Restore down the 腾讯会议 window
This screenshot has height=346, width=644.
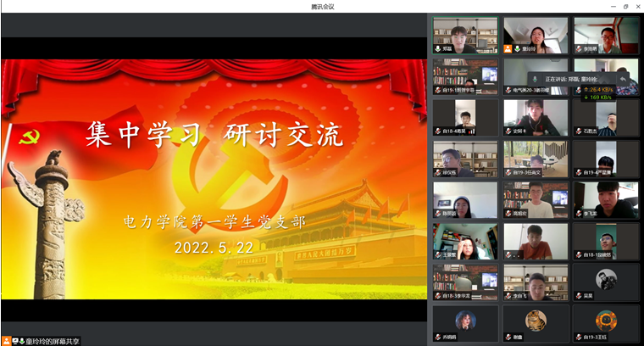pyautogui.click(x=625, y=7)
